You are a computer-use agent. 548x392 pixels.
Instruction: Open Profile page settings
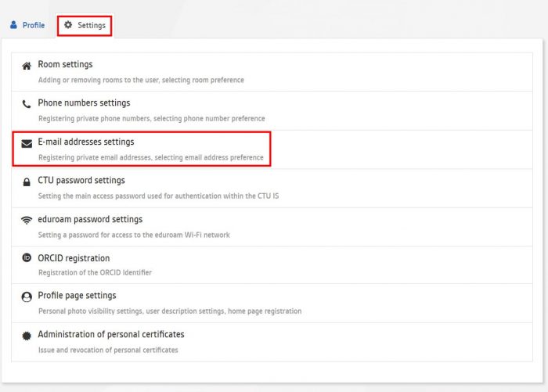click(x=272, y=304)
